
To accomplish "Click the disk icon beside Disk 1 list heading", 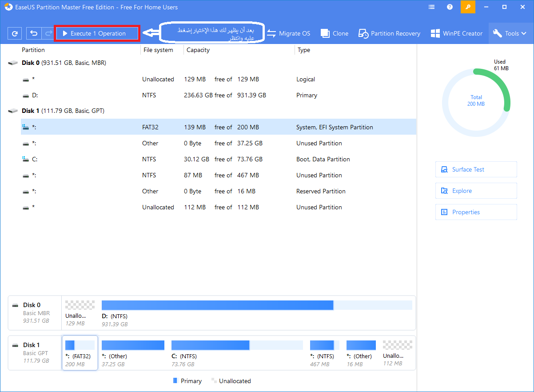I will click(x=13, y=111).
